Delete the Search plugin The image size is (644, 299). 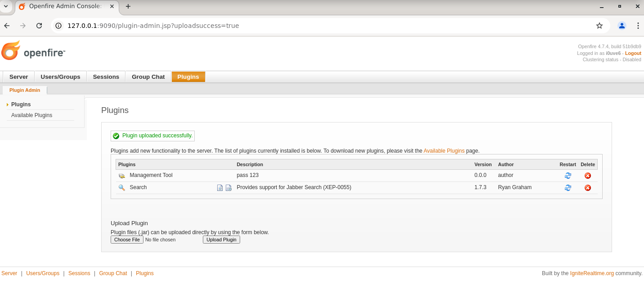[x=587, y=188]
